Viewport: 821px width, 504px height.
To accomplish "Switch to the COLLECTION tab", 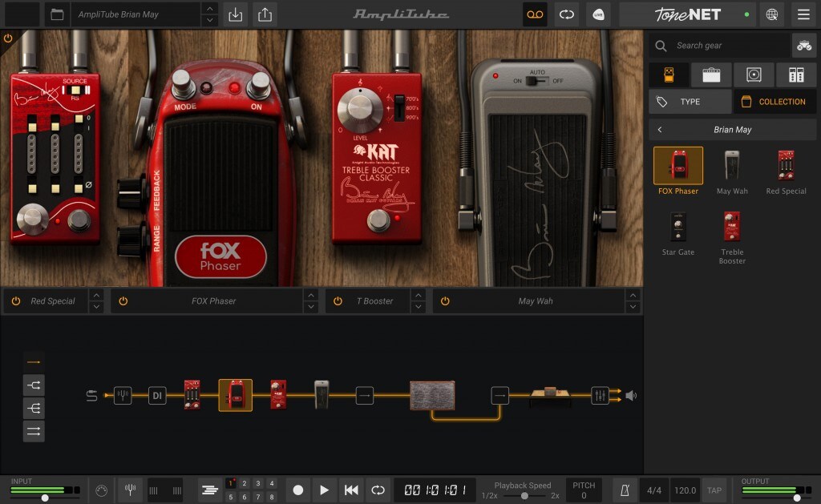I will pyautogui.click(x=775, y=102).
